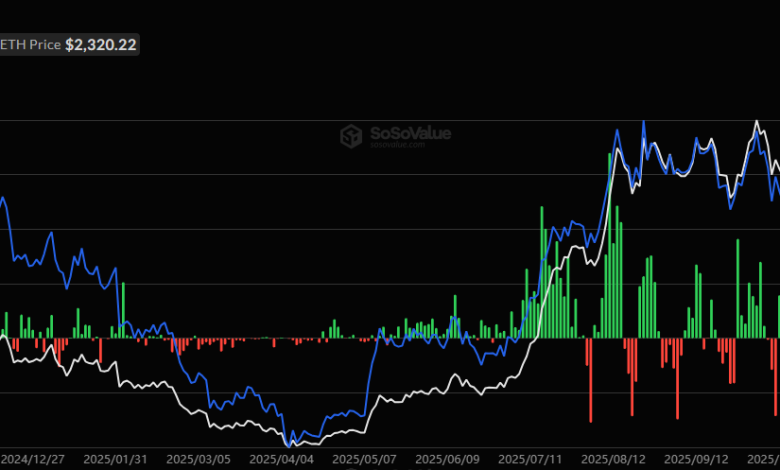This screenshot has width=780, height=470.
Task: Click the 2025/01/31 date label
Action: 118,458
